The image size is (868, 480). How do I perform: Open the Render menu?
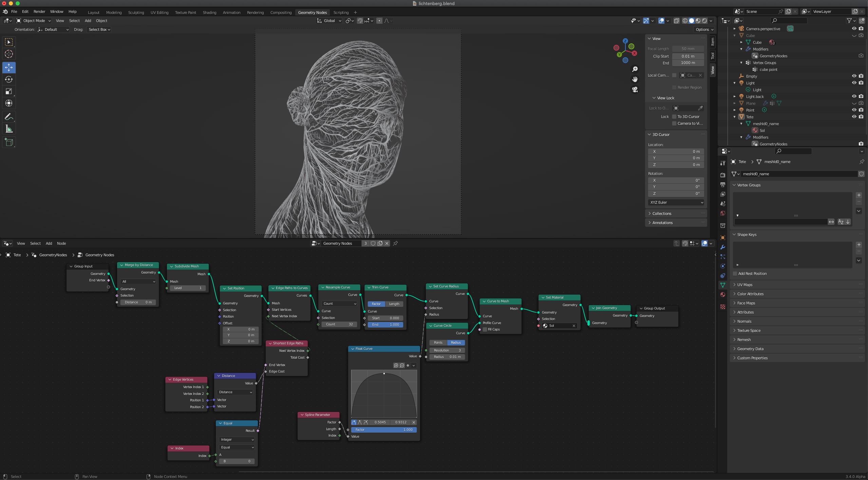(39, 12)
